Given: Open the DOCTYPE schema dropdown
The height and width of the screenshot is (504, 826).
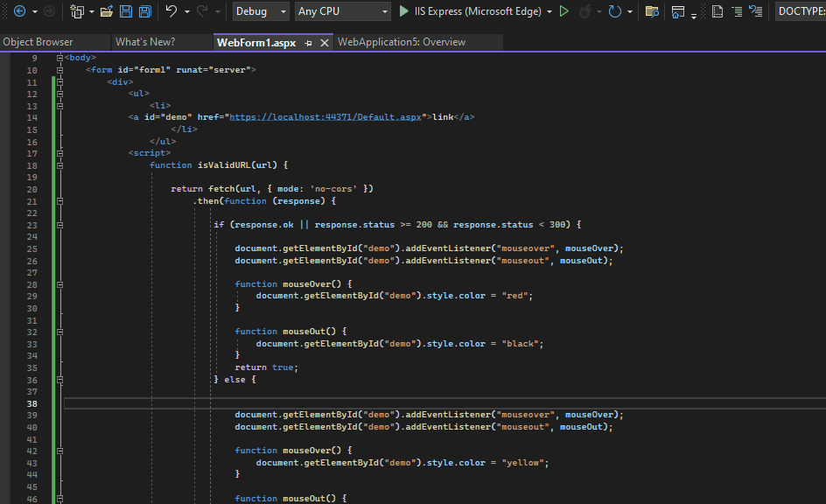Looking at the screenshot, I should click(x=800, y=11).
